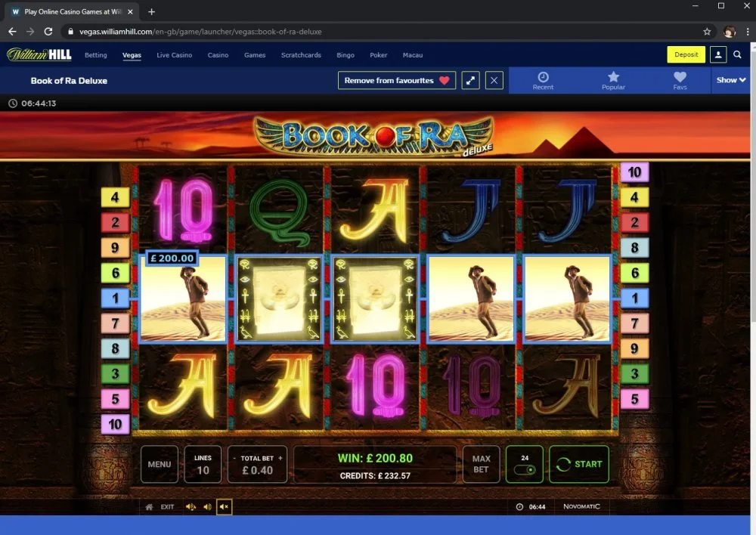Select the mute speaker icon
The image size is (756, 535).
[224, 507]
